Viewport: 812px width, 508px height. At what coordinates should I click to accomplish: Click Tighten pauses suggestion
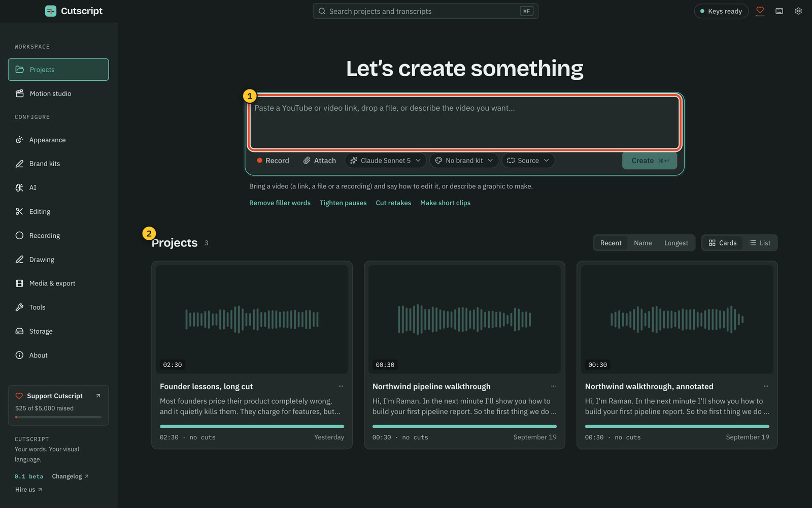point(343,203)
